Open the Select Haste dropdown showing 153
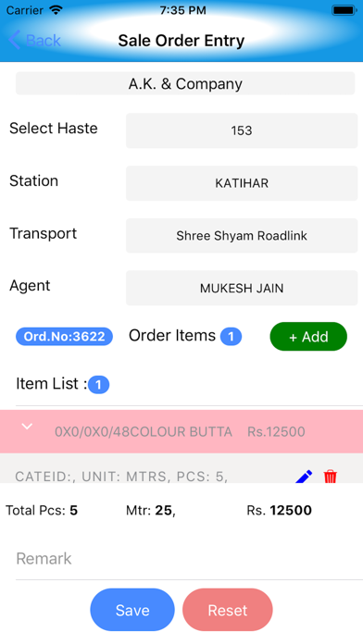Image resolution: width=363 pixels, height=644 pixels. [242, 130]
